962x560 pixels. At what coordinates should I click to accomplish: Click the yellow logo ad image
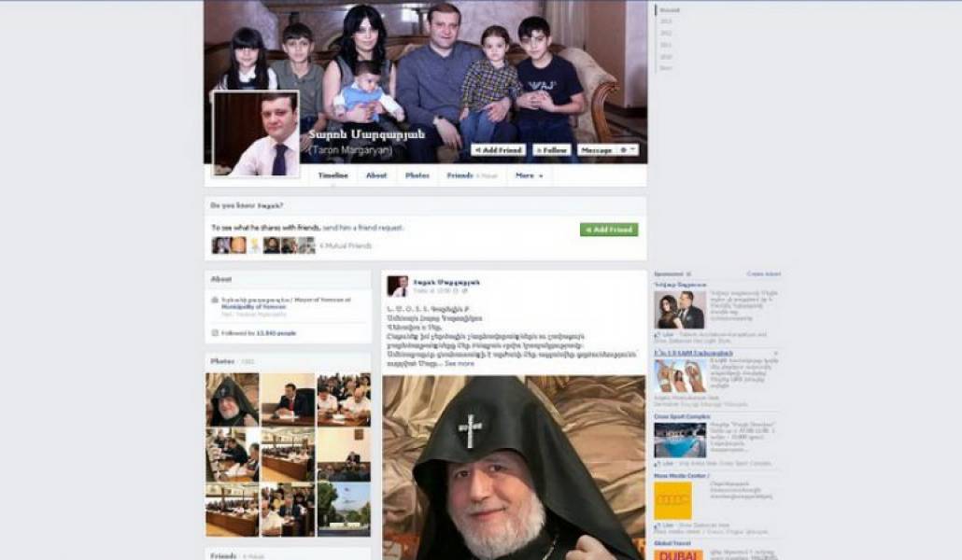coord(673,500)
